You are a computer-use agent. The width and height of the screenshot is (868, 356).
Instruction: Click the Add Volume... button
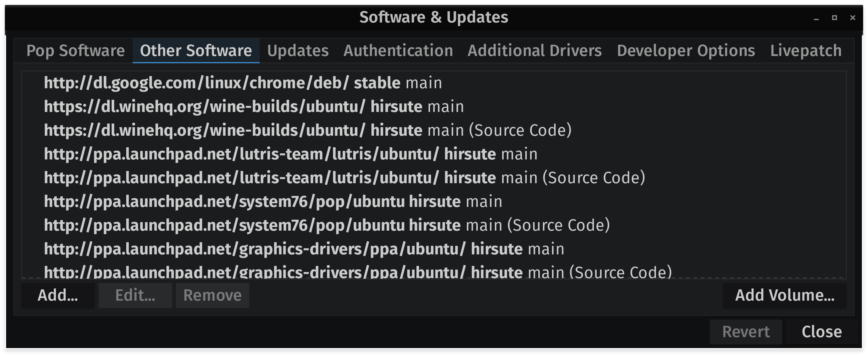coord(785,295)
